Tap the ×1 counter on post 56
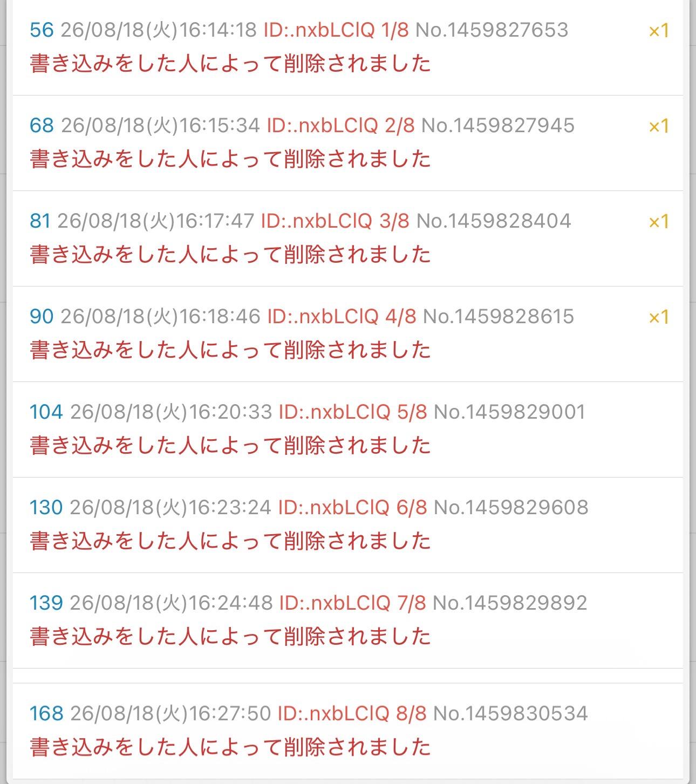Screen dimensions: 696x784 (x=659, y=31)
